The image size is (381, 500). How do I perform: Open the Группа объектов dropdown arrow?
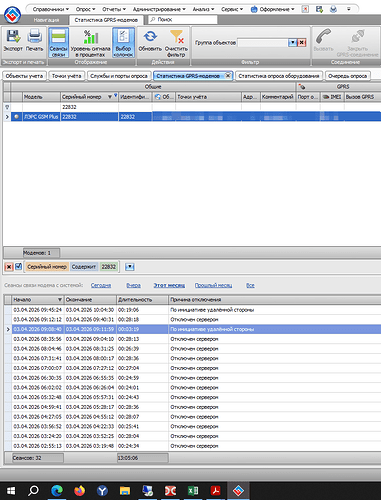click(x=292, y=43)
